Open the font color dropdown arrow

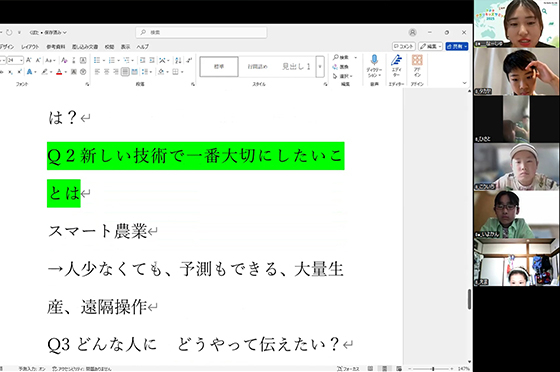click(x=66, y=72)
